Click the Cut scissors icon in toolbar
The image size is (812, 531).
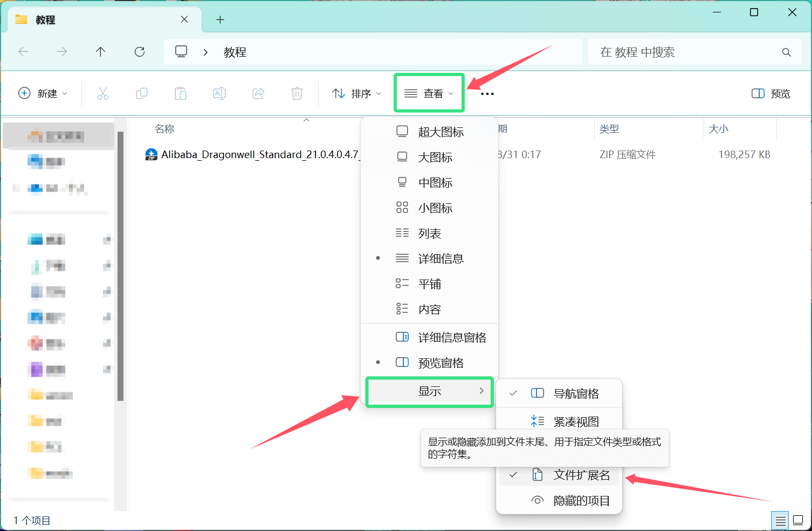[102, 93]
